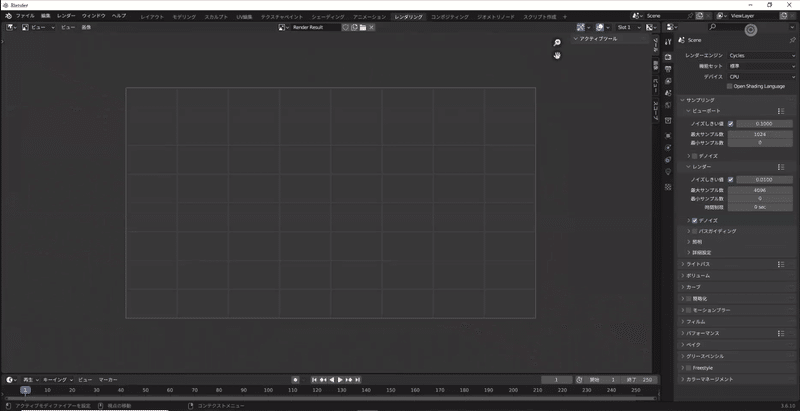This screenshot has height=411, width=800.
Task: Open the 画像 menu in image editor
Action: click(x=86, y=27)
